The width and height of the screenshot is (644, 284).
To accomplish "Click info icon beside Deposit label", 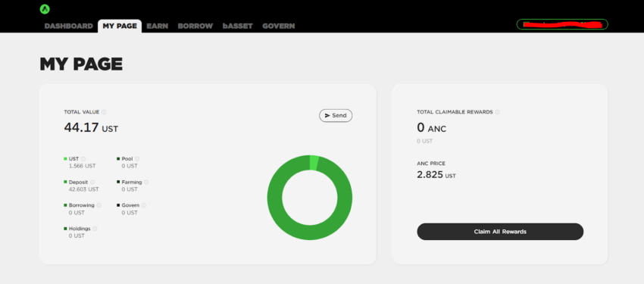I will point(92,183).
